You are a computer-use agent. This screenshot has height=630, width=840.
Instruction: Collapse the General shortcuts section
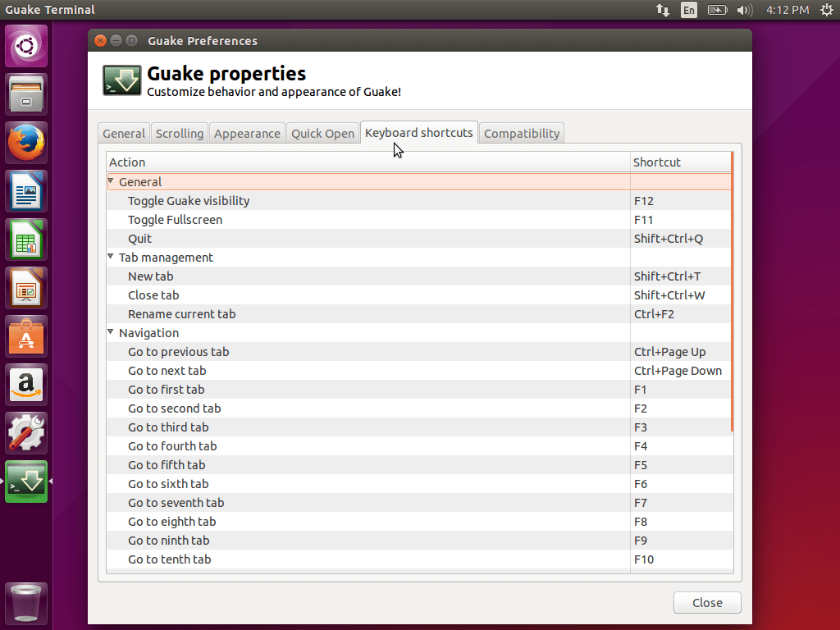coord(111,181)
